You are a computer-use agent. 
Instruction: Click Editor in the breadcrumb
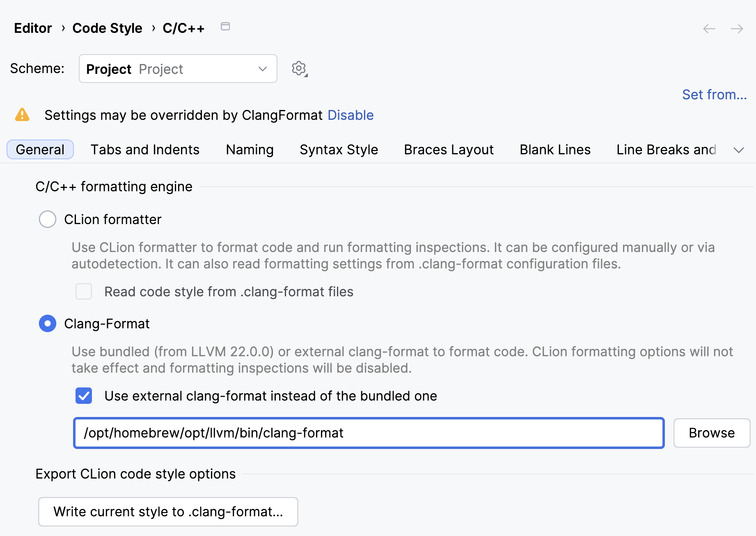33,28
